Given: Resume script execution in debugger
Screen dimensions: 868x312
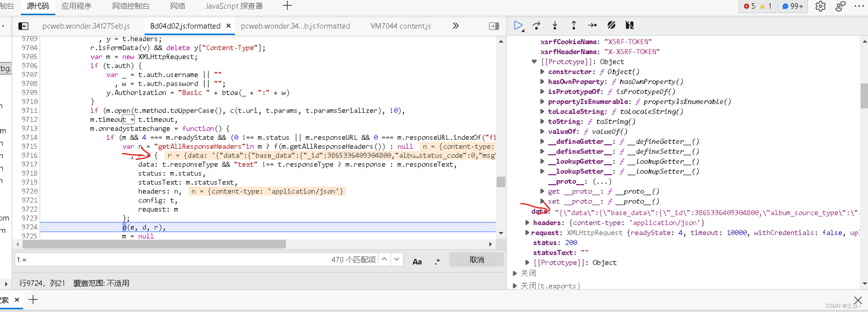Looking at the screenshot, I should click(x=518, y=26).
